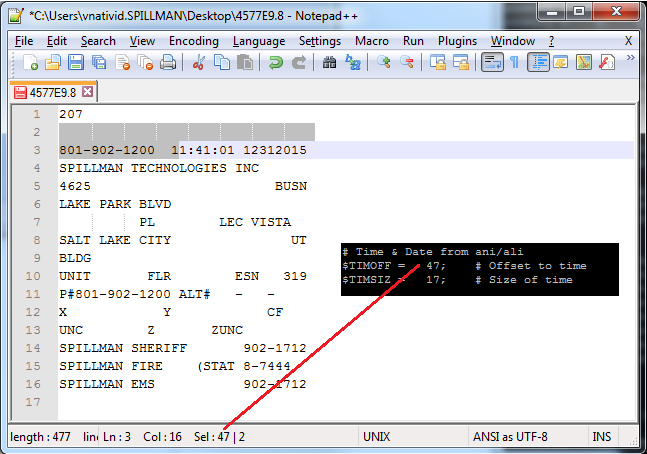Open user defined language dialog icon
This screenshot has width=647, height=454.
point(561,63)
